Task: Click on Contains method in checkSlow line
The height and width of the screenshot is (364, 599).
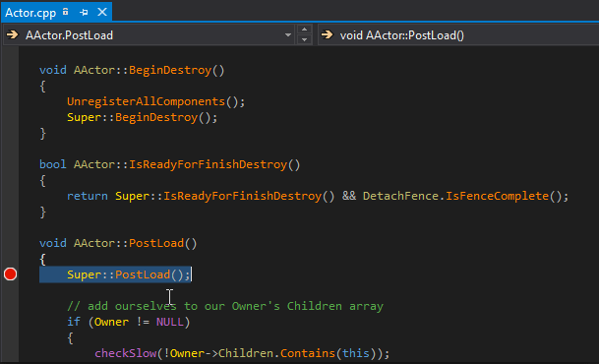Action: pyautogui.click(x=308, y=353)
